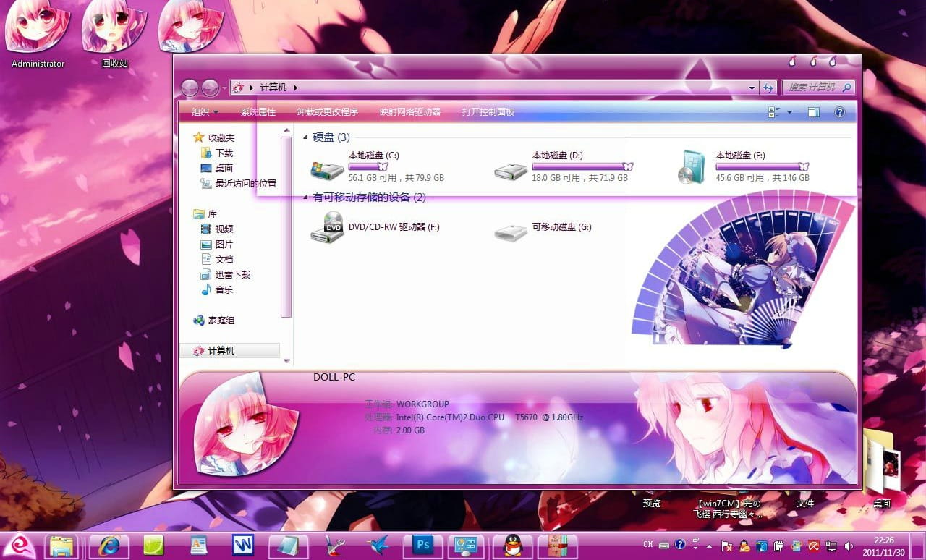
Task: Open Windows Explorer from the taskbar
Action: click(62, 545)
